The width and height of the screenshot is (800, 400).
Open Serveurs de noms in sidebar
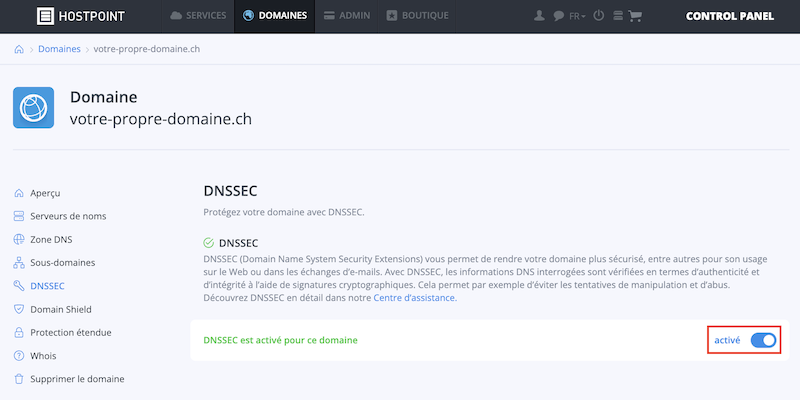point(68,216)
